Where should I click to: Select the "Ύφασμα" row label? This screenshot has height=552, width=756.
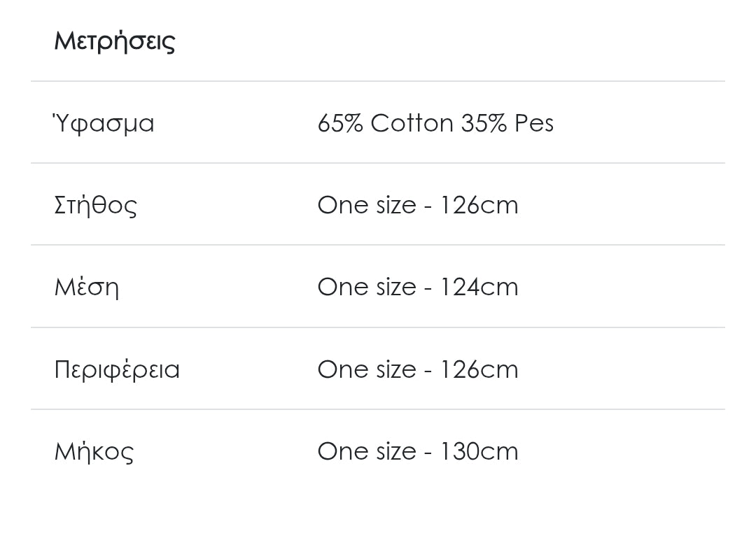pyautogui.click(x=104, y=124)
